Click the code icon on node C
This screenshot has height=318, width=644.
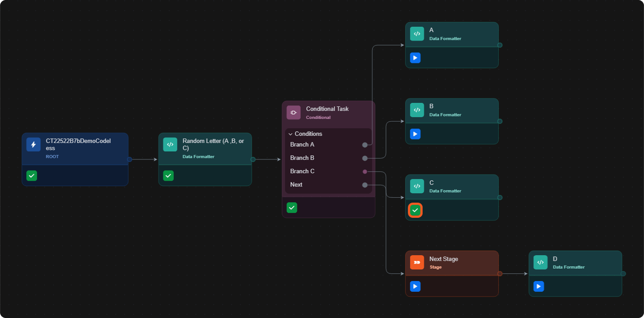[417, 186]
